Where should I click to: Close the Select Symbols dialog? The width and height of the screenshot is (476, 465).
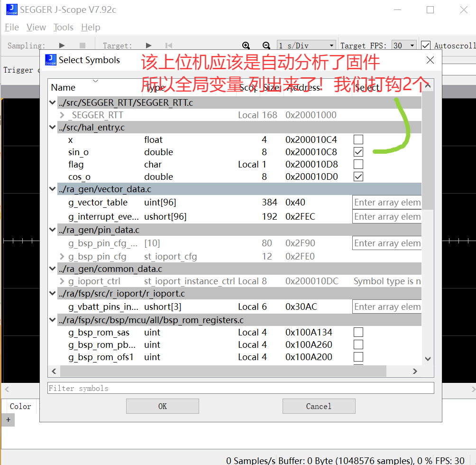click(430, 60)
